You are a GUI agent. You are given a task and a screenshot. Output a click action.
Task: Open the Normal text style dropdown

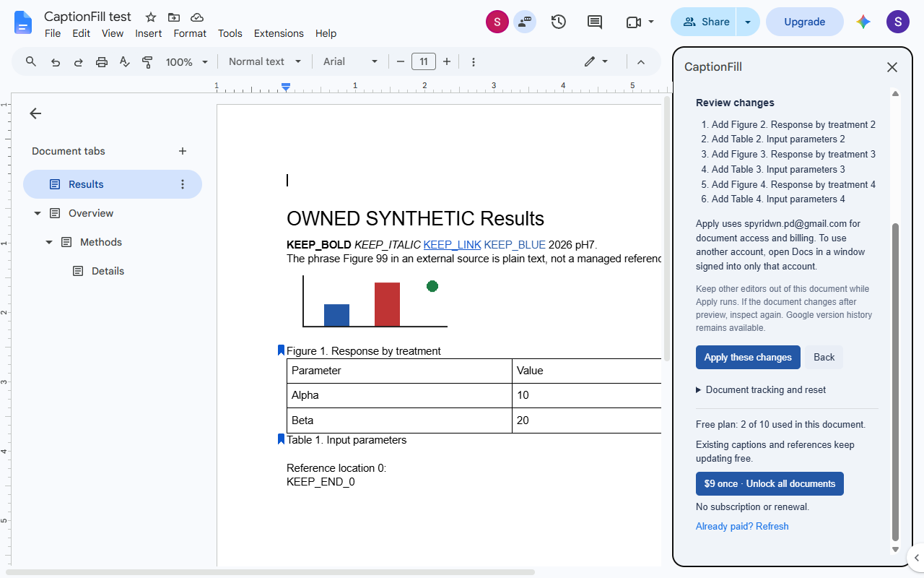(x=265, y=62)
